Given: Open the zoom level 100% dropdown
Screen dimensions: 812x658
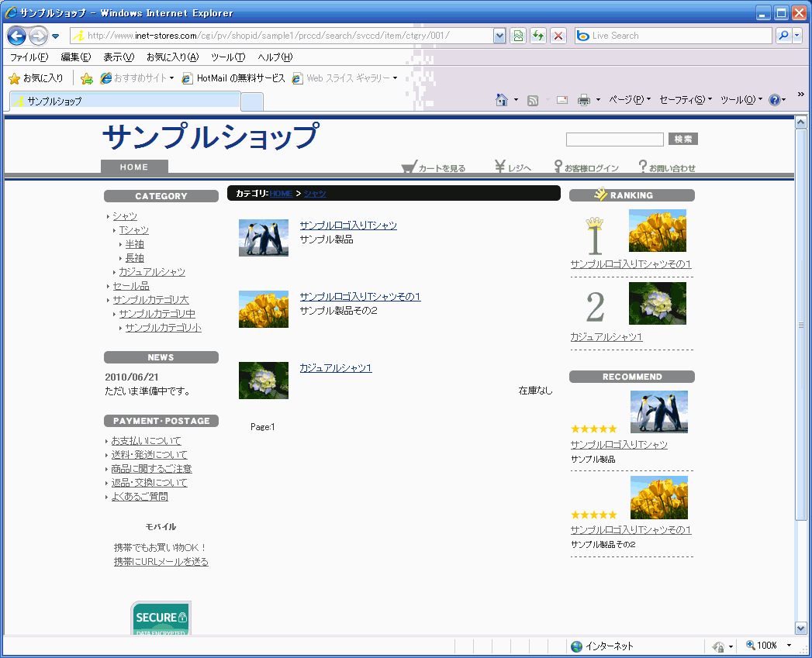Looking at the screenshot, I should point(789,646).
